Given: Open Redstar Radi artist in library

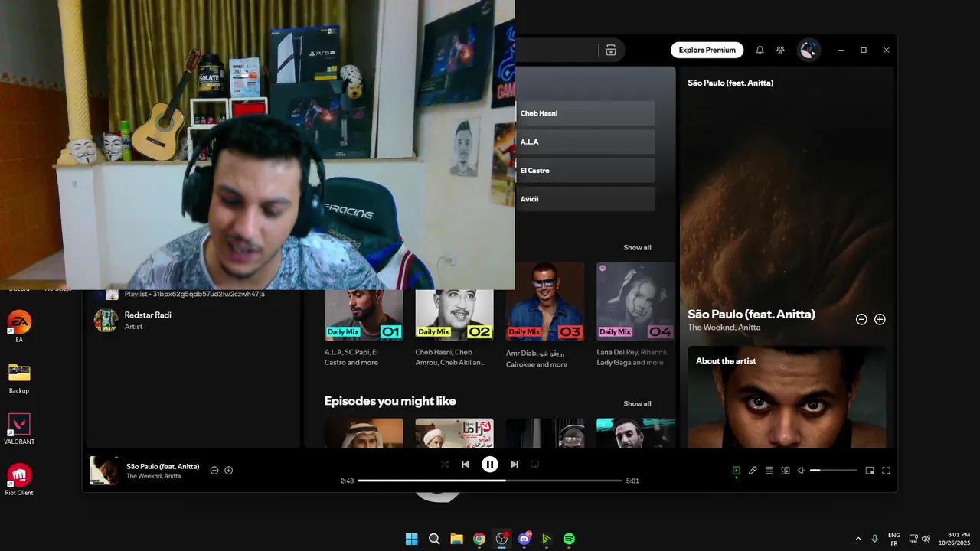Looking at the screenshot, I should point(191,320).
